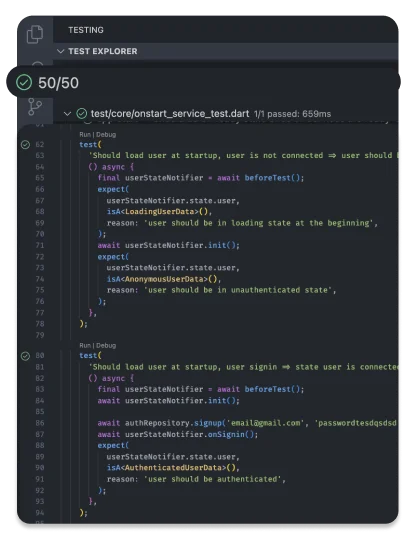Click 'user should be authenticated' reason string

click(213, 479)
